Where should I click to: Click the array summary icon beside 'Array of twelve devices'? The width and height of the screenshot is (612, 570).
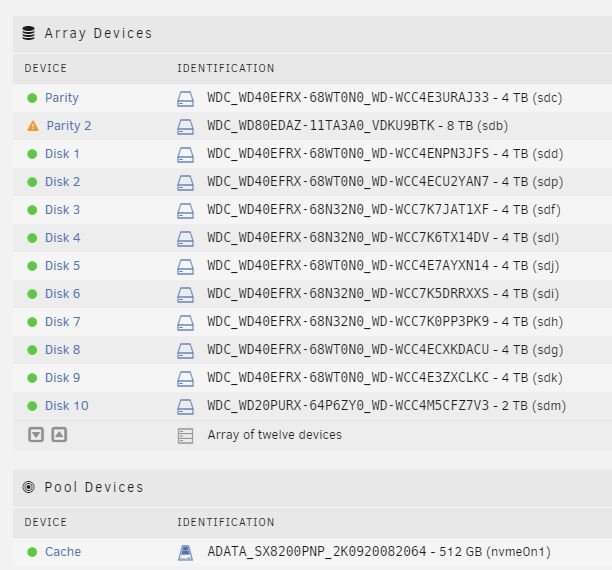(x=185, y=436)
